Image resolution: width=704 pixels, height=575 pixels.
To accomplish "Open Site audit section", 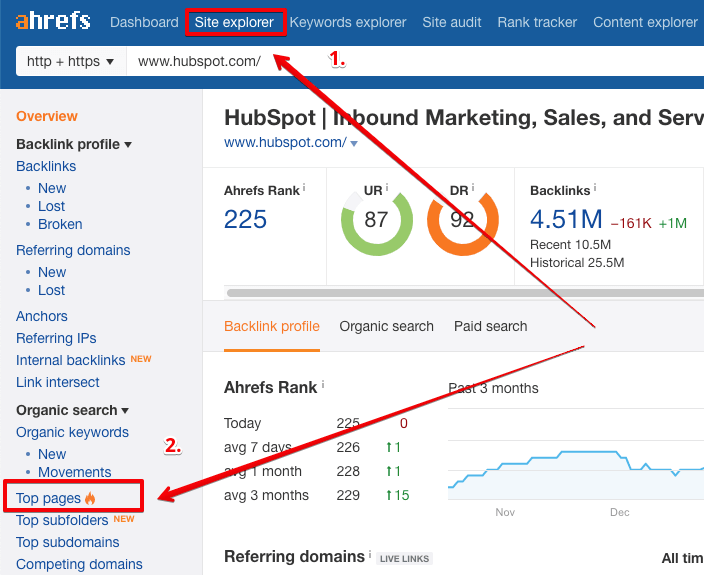I will click(x=452, y=22).
